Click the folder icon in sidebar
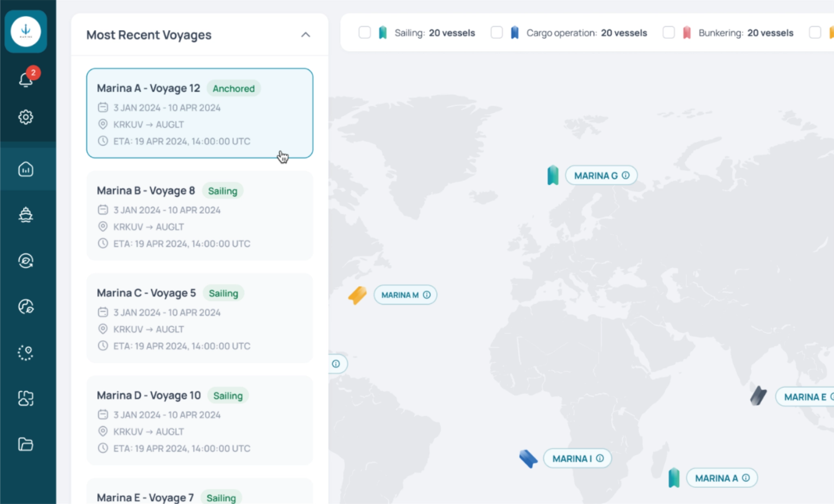Viewport: 834px width, 504px height. pyautogui.click(x=26, y=444)
